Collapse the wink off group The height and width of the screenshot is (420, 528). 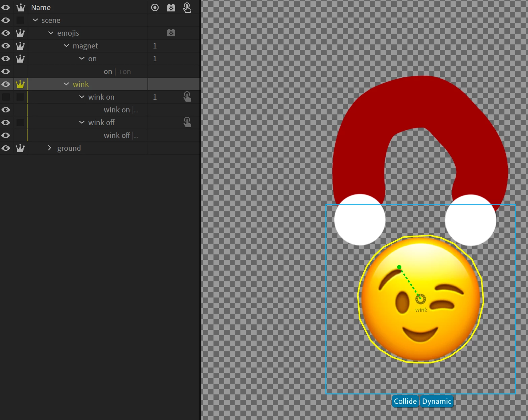pyautogui.click(x=82, y=123)
